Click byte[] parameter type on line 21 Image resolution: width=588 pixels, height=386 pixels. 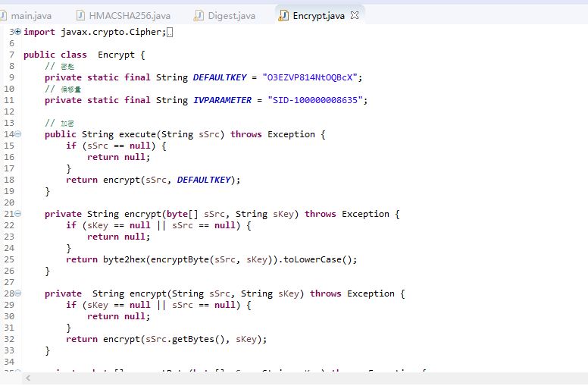tap(183, 214)
